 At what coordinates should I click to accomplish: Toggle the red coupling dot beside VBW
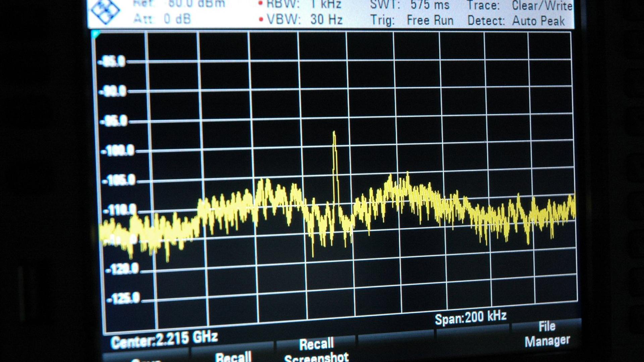click(x=261, y=19)
